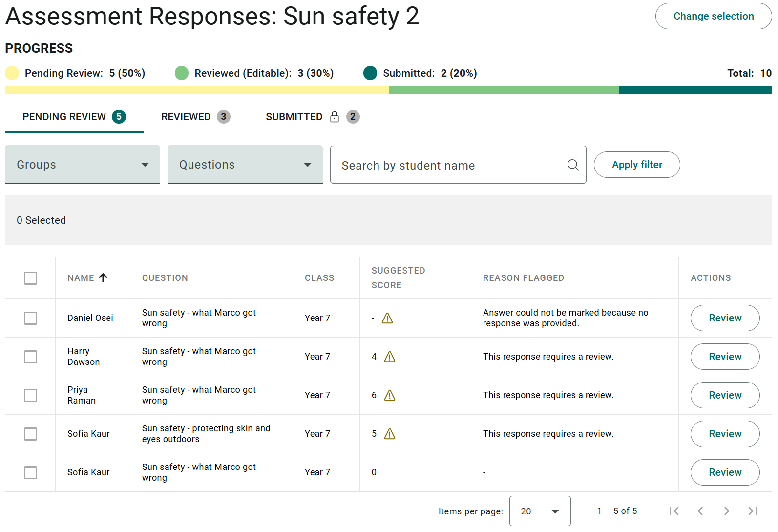Viewport: 778px width, 532px height.
Task: Click the lock icon on Submitted tab
Action: [335, 117]
